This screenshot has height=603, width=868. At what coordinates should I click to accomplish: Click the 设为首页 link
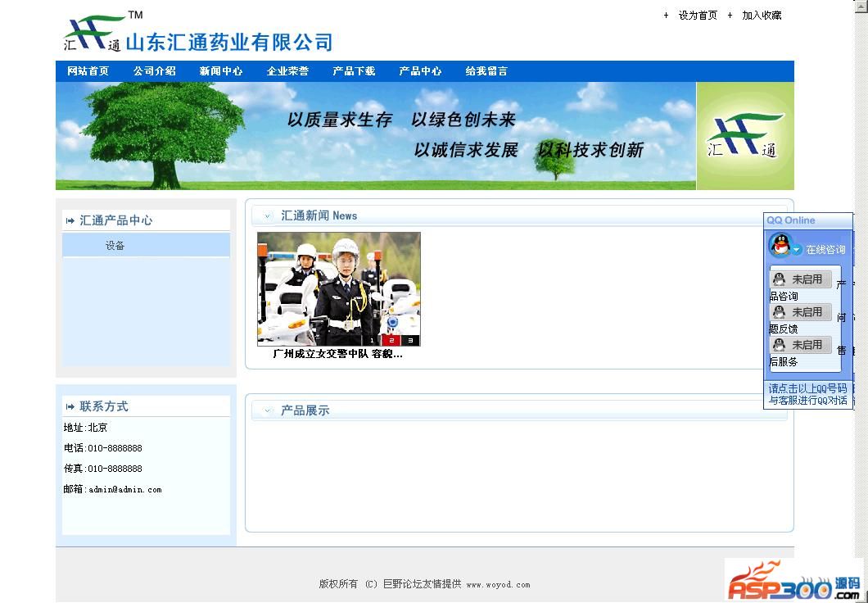click(x=698, y=16)
